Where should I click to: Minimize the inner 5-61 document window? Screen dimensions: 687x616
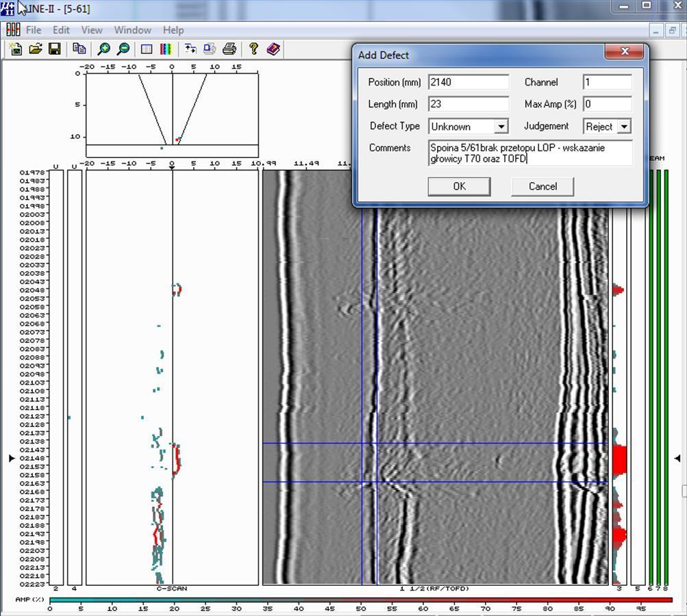pyautogui.click(x=655, y=31)
